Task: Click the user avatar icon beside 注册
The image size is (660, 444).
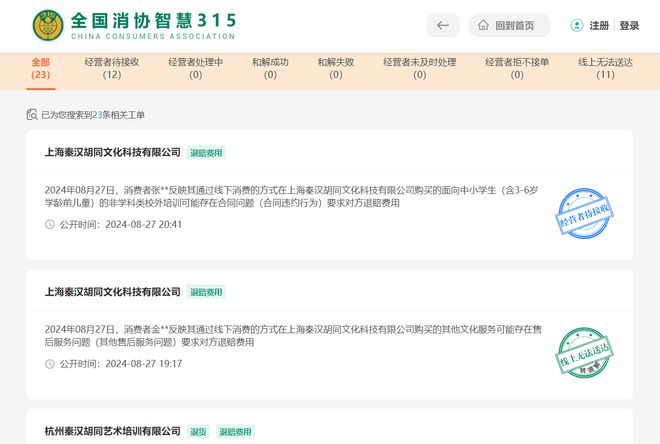Action: click(x=577, y=25)
